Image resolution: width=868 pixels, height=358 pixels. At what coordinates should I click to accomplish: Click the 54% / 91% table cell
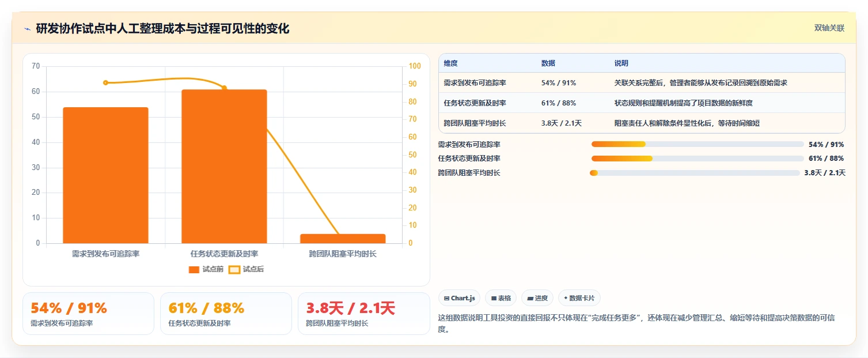(559, 83)
